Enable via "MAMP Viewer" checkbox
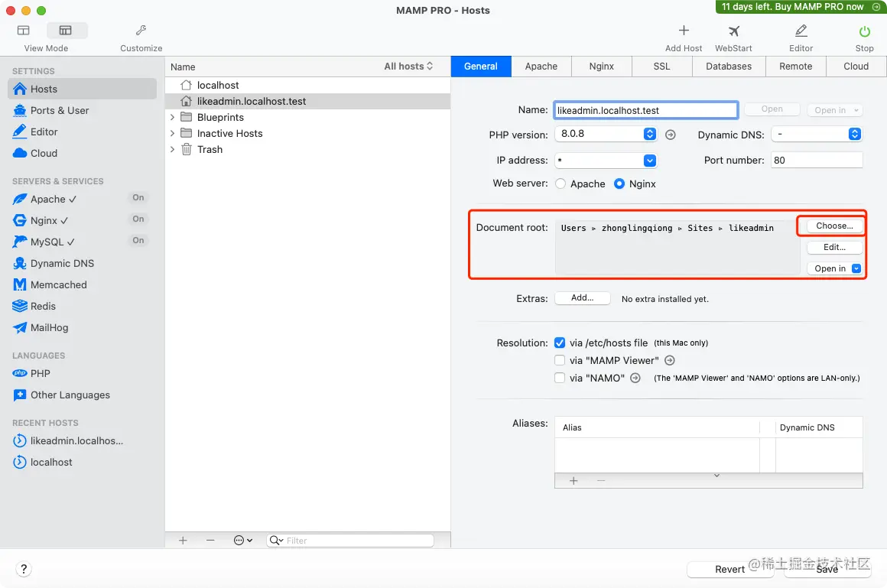The height and width of the screenshot is (588, 887). click(x=560, y=360)
